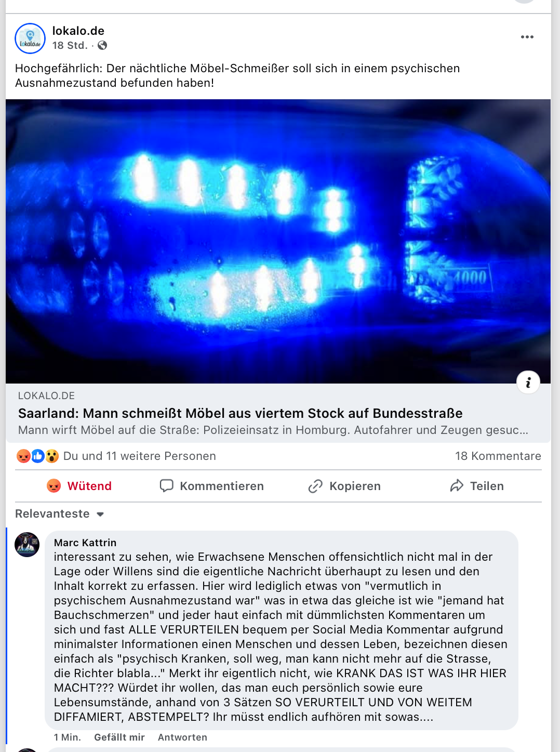Like Marc Kattrin's comment with Gefällt mir
The width and height of the screenshot is (560, 752).
[x=119, y=737]
